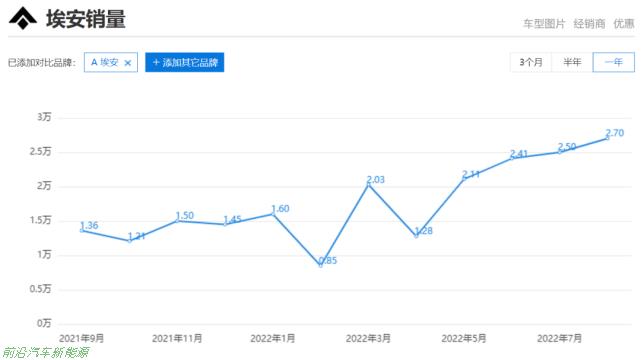641x360 pixels.
Task: Click the 1.60 data point marker
Action: point(273,214)
